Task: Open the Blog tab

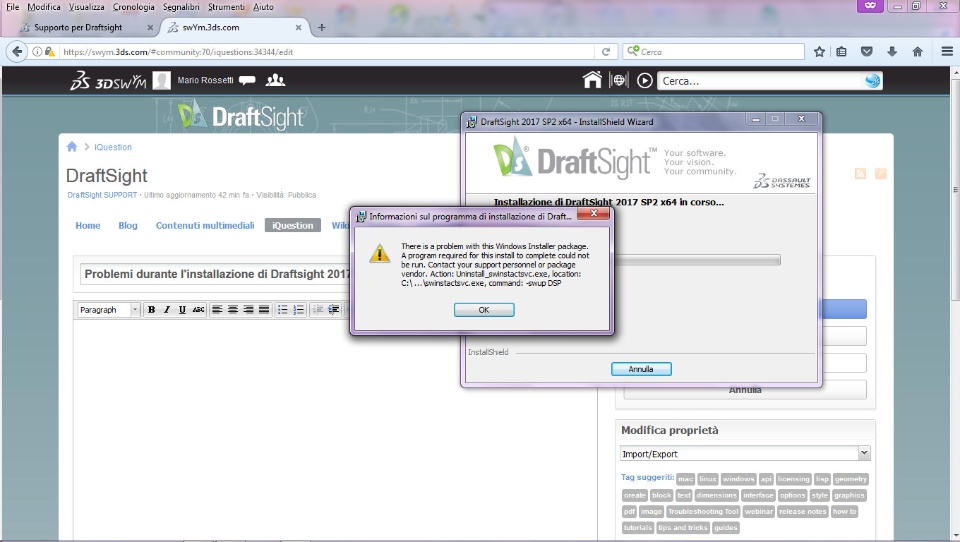Action: (128, 225)
